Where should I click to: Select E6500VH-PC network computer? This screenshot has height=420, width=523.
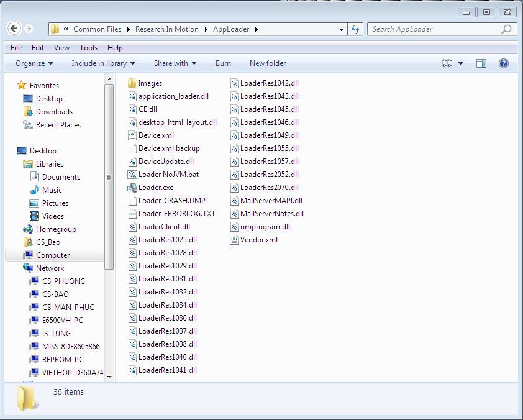click(62, 320)
